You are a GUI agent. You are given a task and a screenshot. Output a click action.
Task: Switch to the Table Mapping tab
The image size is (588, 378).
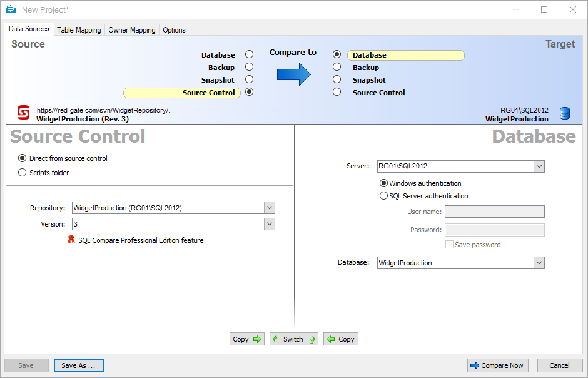[79, 30]
